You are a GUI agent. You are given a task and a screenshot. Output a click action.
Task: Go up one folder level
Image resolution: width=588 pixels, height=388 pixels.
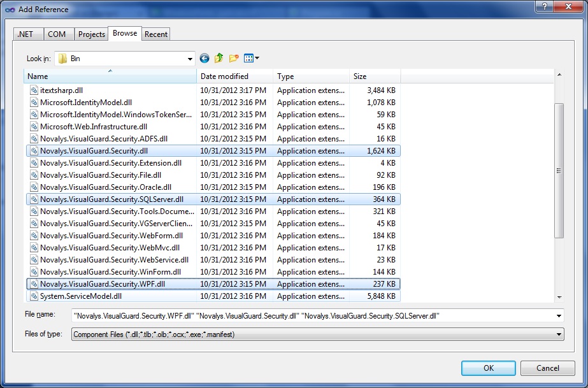pyautogui.click(x=219, y=58)
